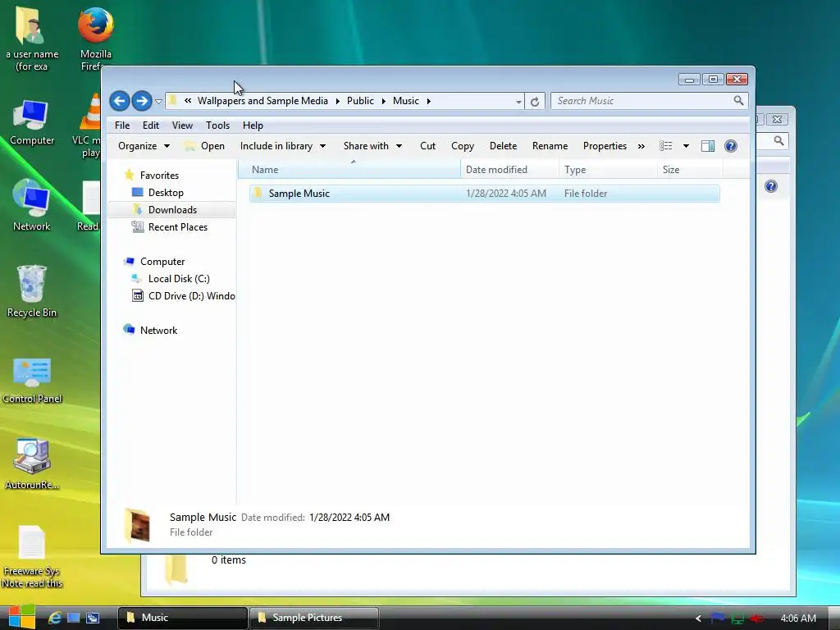Click Cut in the toolbar

(427, 146)
